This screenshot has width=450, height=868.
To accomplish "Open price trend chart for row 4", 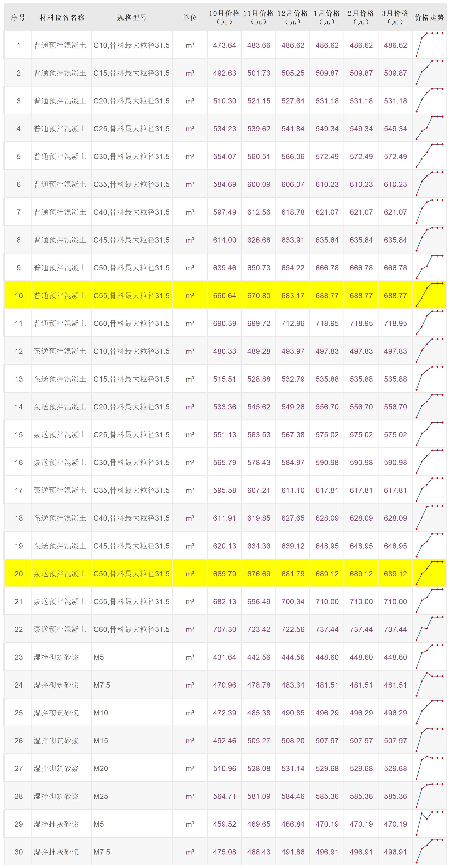I will [429, 128].
